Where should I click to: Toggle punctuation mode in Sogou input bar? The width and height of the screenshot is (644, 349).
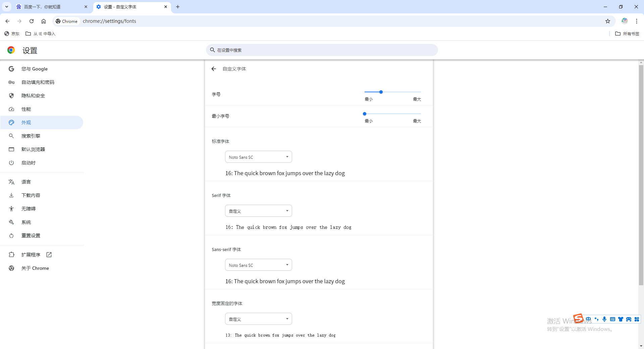click(596, 319)
